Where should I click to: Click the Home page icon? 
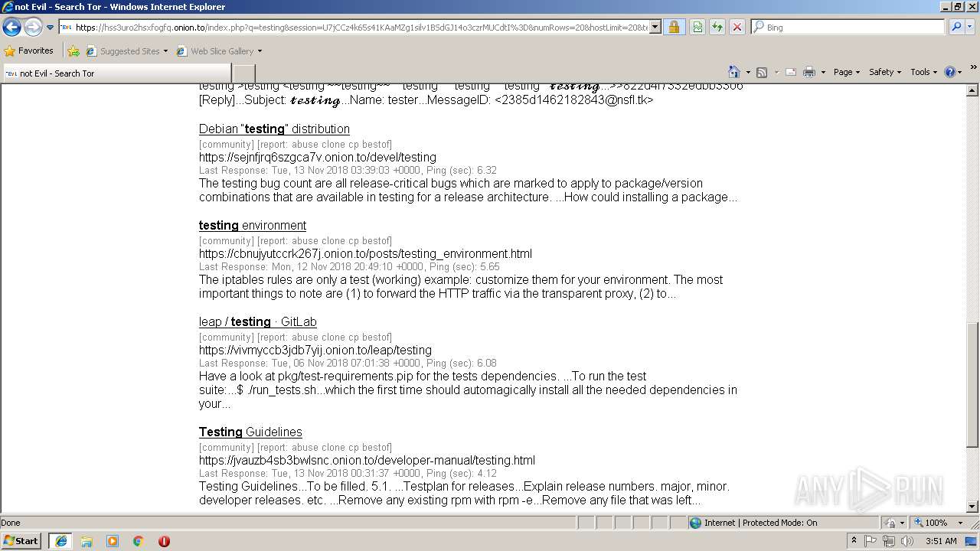(x=734, y=72)
